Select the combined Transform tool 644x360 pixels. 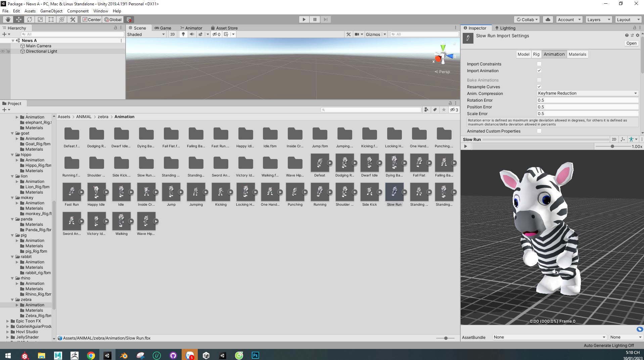61,19
